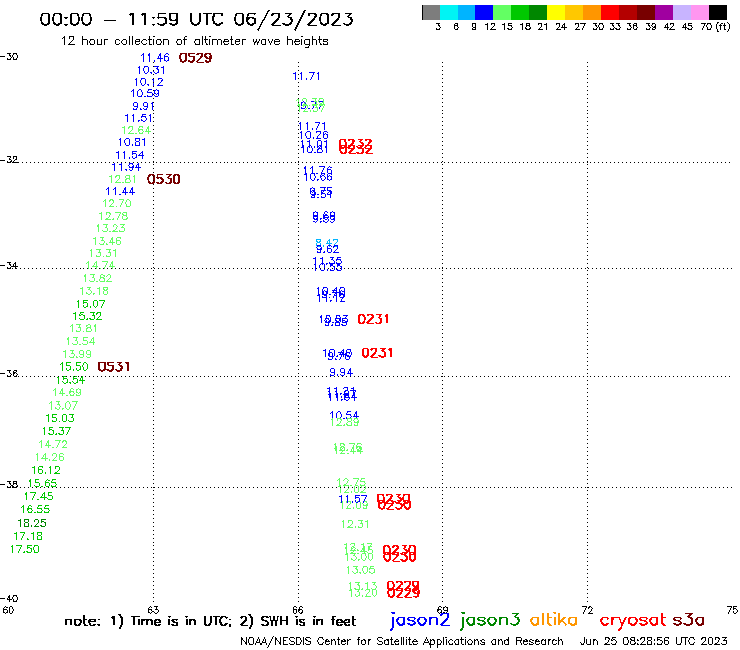Screen dimensions: 740x650
Task: Select the wave height value 17.45
Action: (x=39, y=497)
